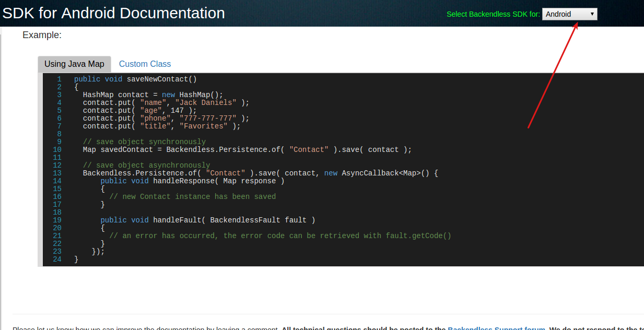
Task: Click 'public void handleResponse( Map response )'
Action: [x=193, y=181]
